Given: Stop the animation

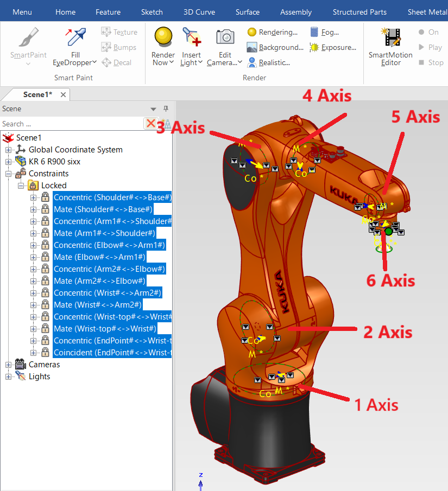Looking at the screenshot, I should point(431,62).
